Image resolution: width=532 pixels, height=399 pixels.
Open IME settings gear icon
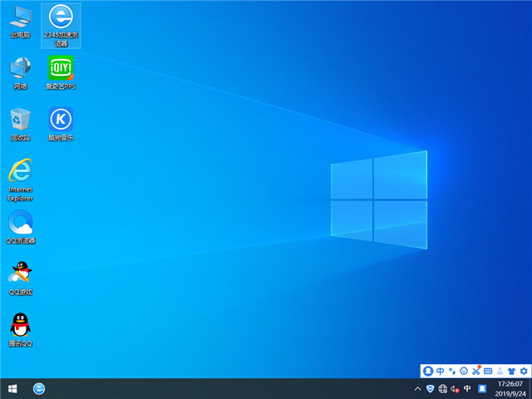click(524, 371)
